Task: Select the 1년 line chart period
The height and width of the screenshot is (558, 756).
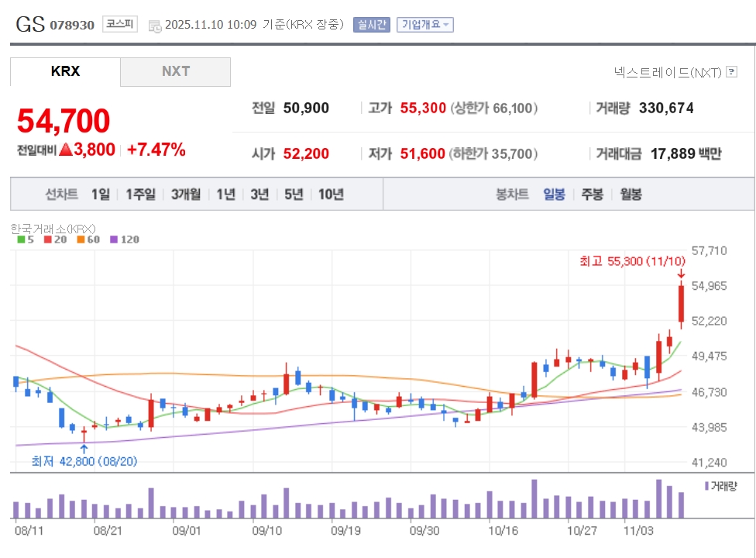Action: [225, 194]
